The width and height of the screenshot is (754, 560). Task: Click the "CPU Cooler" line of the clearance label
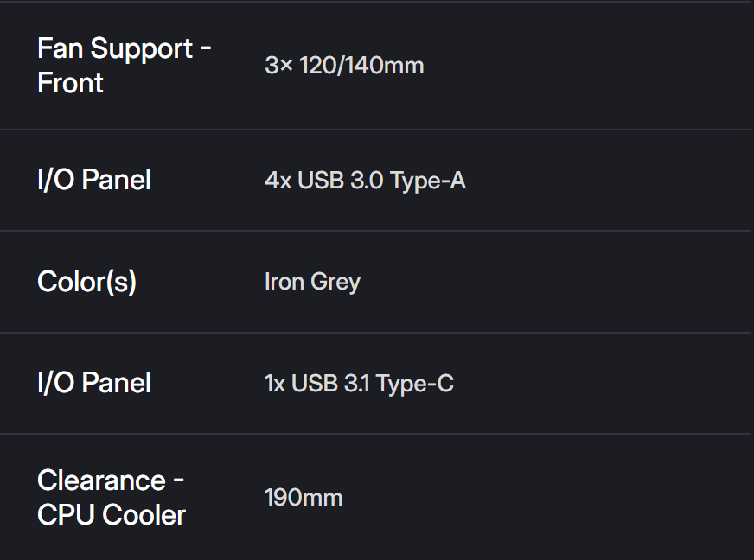point(112,515)
